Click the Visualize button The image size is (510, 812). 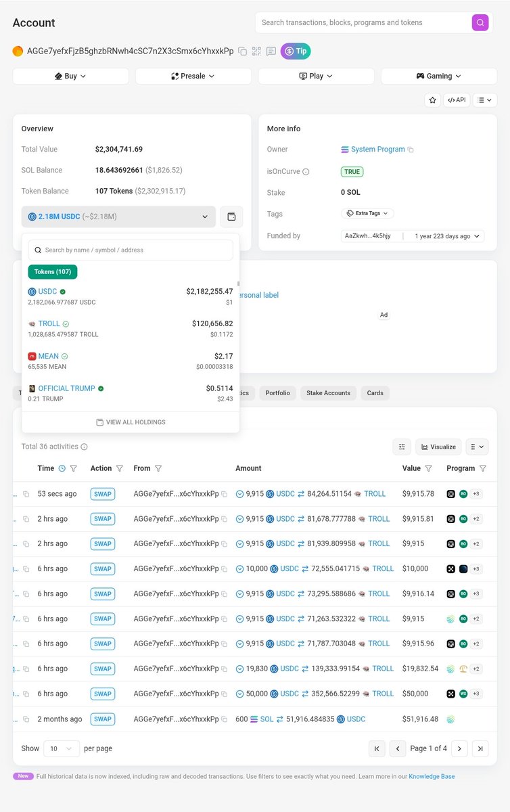[x=438, y=447]
